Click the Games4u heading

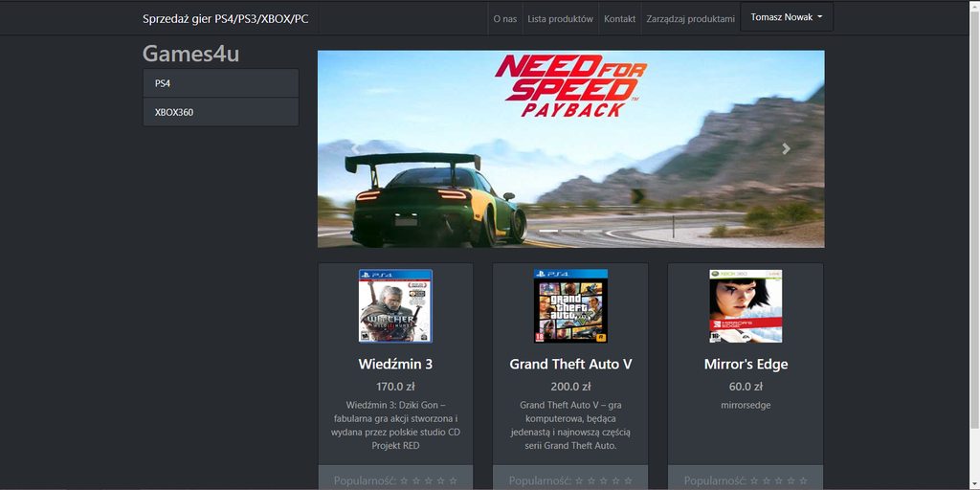(x=190, y=54)
